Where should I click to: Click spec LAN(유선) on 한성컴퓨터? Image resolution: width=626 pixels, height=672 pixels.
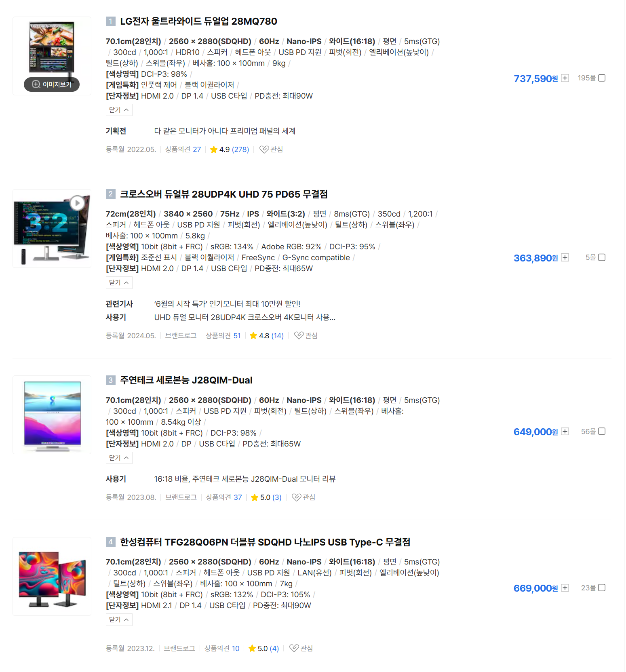pyautogui.click(x=314, y=573)
